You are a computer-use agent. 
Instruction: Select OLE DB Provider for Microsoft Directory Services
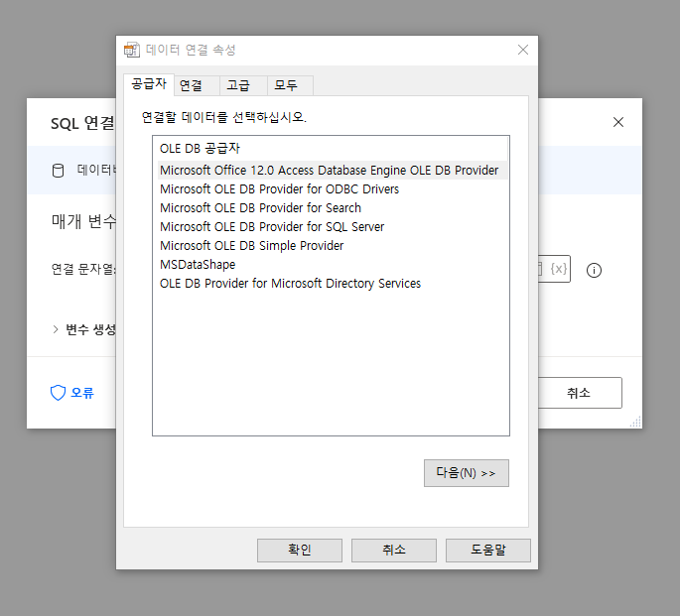290,284
